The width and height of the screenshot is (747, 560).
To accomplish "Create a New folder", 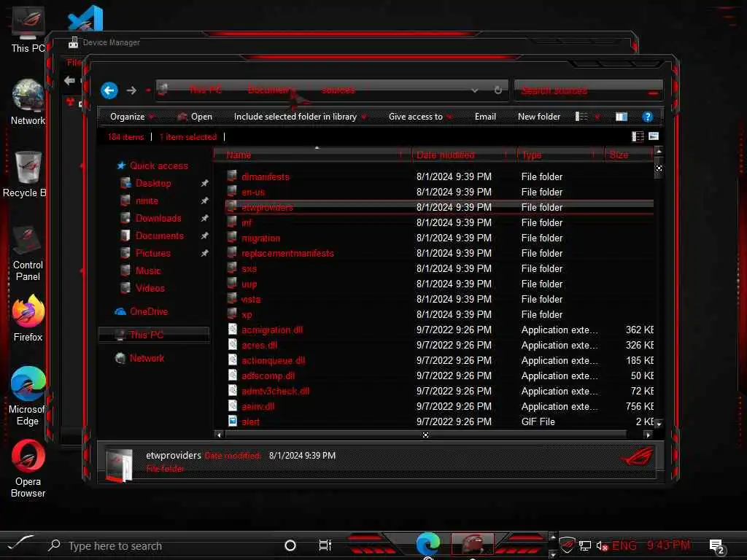I will [x=539, y=117].
